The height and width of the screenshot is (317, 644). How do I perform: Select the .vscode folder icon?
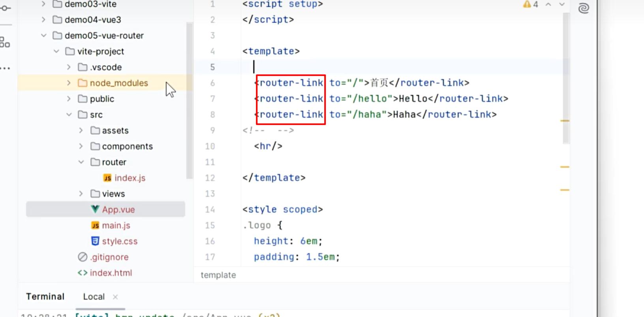click(83, 67)
